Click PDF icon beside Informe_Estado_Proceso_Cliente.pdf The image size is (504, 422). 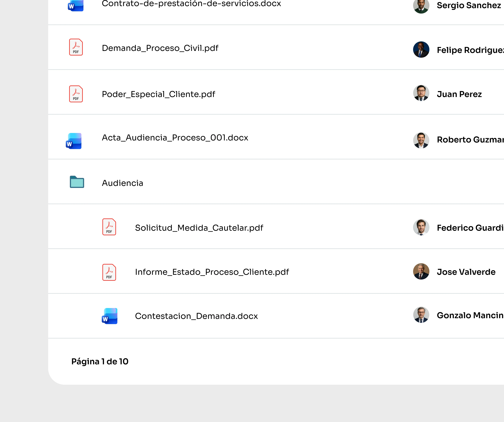click(109, 272)
